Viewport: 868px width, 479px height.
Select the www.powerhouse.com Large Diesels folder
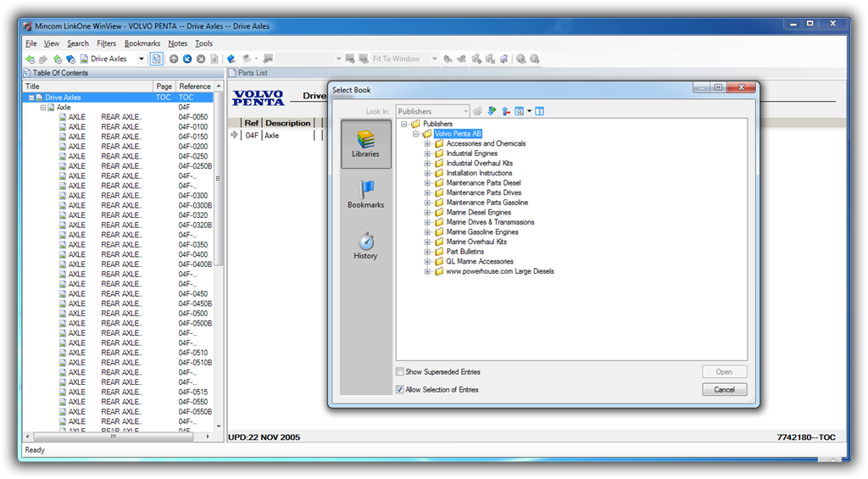pos(500,271)
